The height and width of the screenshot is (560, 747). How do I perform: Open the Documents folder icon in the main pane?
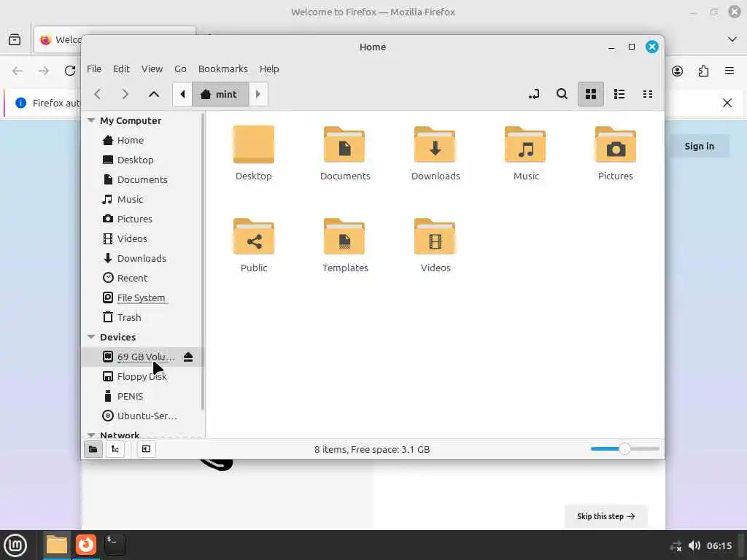tap(344, 144)
